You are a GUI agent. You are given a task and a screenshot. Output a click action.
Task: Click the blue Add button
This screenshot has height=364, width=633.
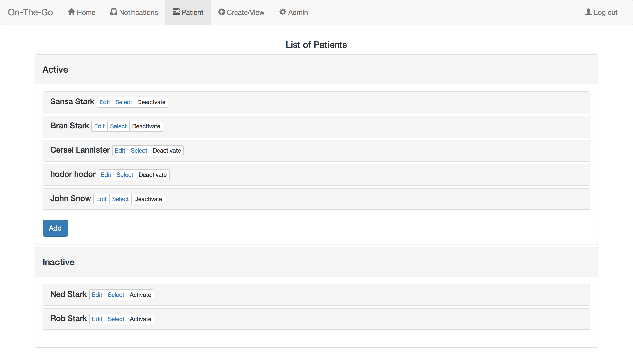coord(55,228)
